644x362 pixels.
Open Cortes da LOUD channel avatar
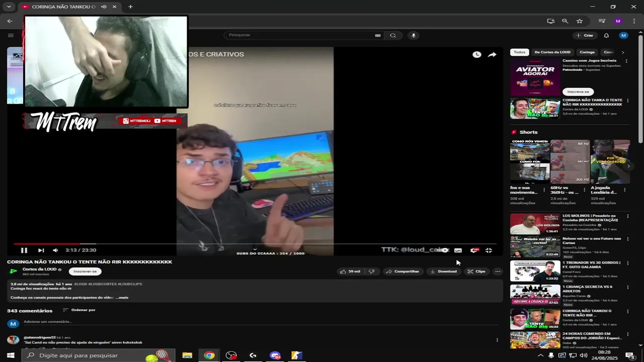click(x=14, y=271)
